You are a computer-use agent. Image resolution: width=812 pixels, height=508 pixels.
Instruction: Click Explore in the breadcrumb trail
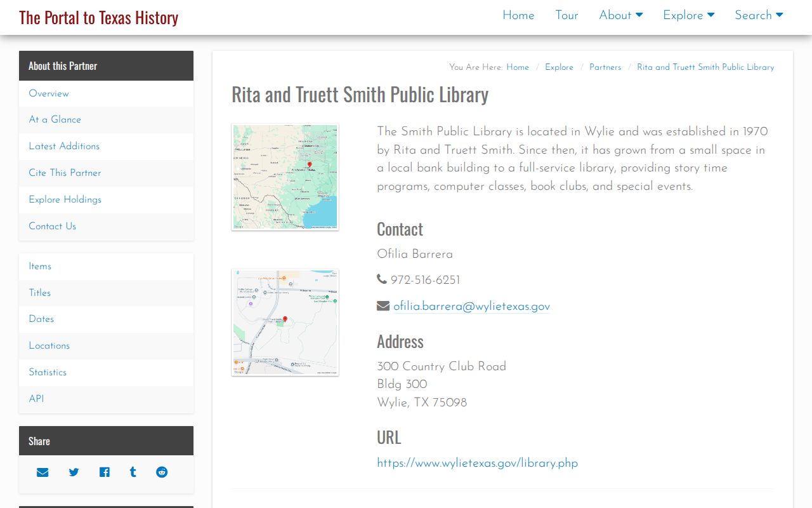[559, 67]
